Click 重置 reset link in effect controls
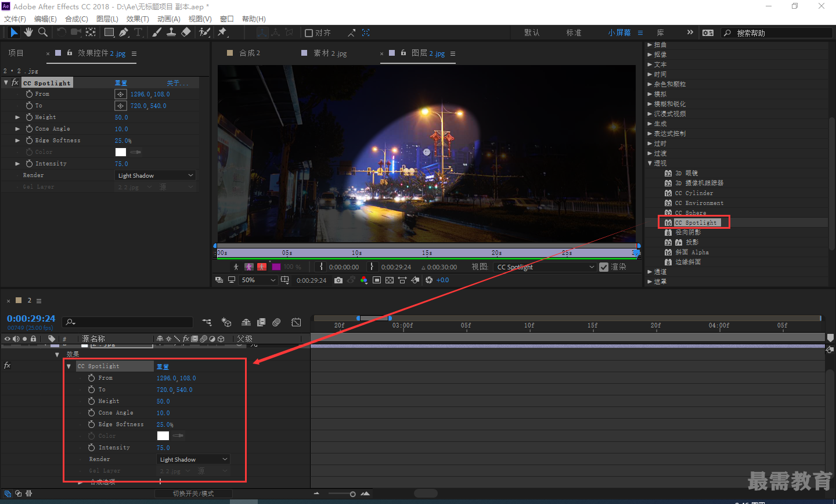The width and height of the screenshot is (836, 504). point(121,83)
